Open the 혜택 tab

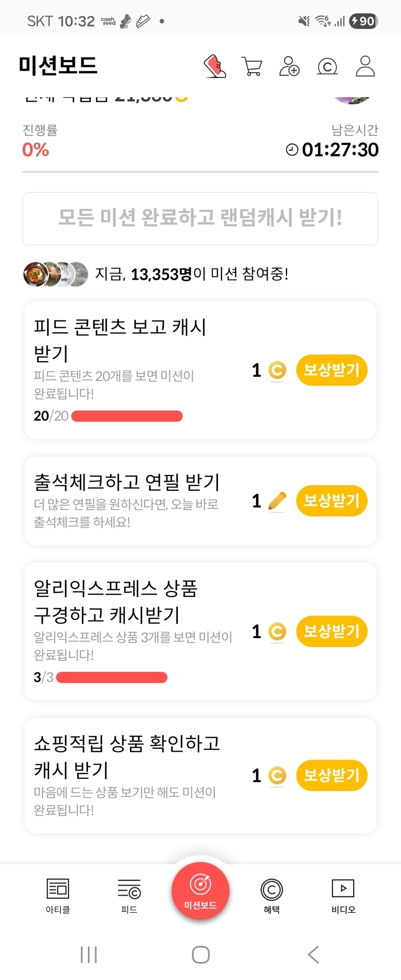tap(272, 895)
